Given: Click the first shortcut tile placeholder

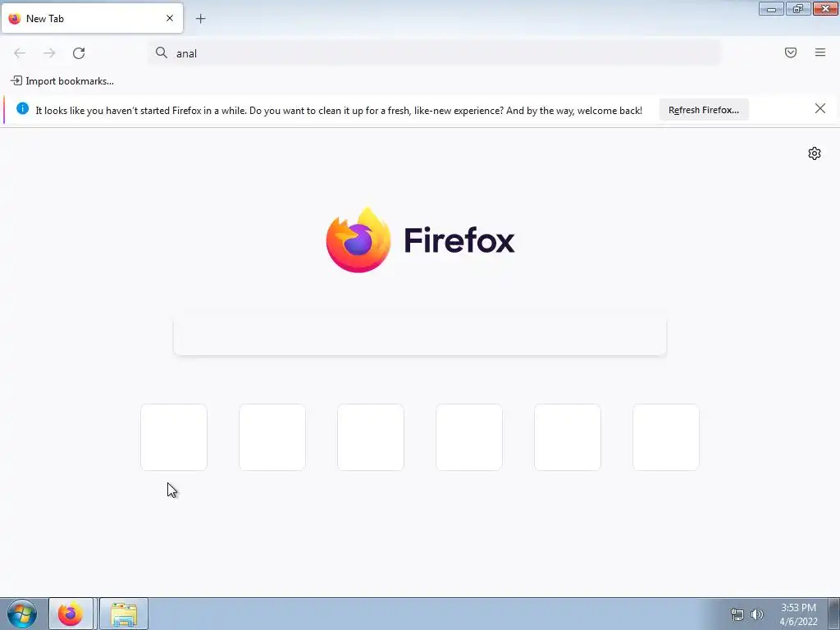Looking at the screenshot, I should point(174,437).
